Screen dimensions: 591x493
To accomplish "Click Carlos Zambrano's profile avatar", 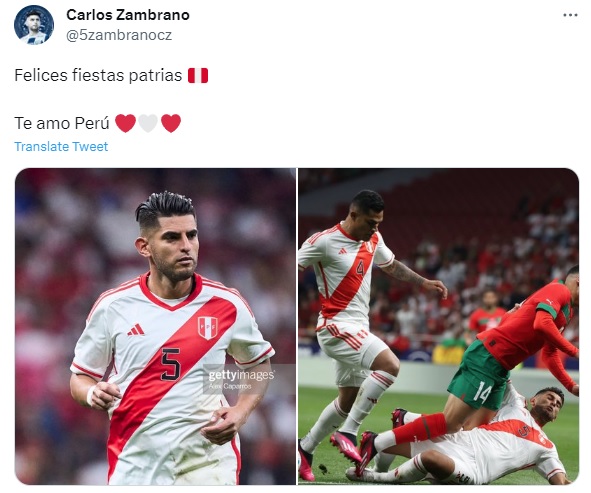I will 34,25.
